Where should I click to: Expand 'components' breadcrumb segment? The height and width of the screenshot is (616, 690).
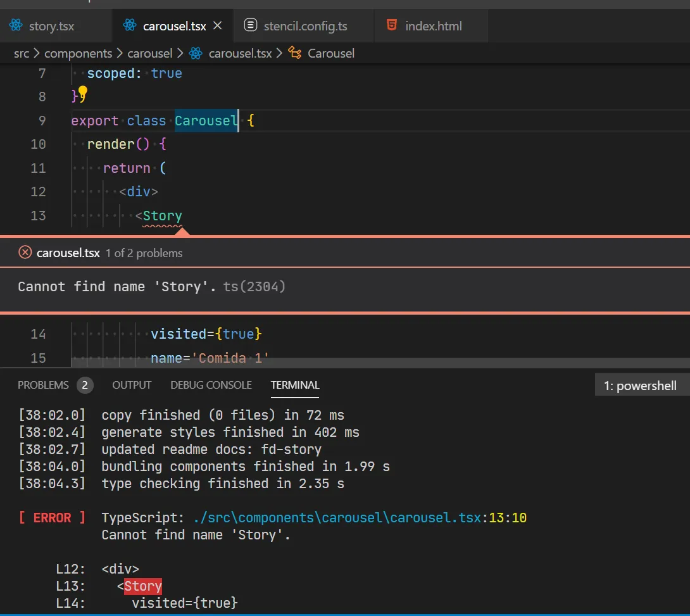pyautogui.click(x=78, y=53)
